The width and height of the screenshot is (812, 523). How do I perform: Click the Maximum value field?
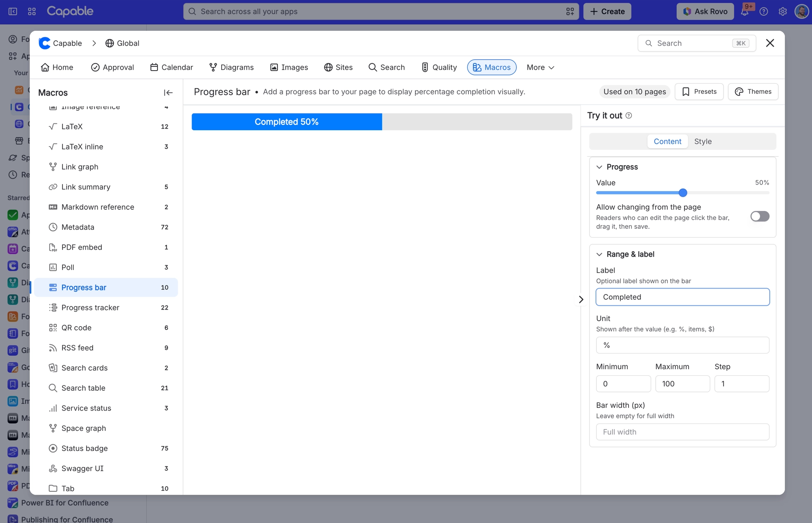point(682,384)
